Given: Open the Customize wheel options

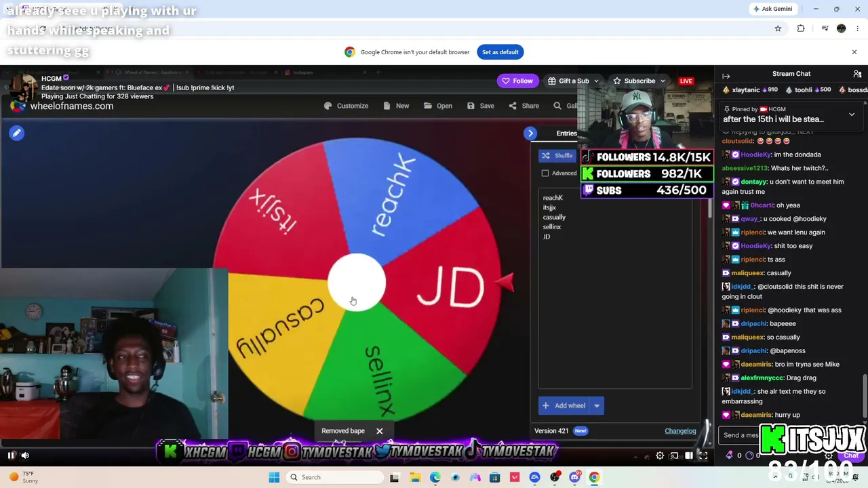Looking at the screenshot, I should (346, 106).
